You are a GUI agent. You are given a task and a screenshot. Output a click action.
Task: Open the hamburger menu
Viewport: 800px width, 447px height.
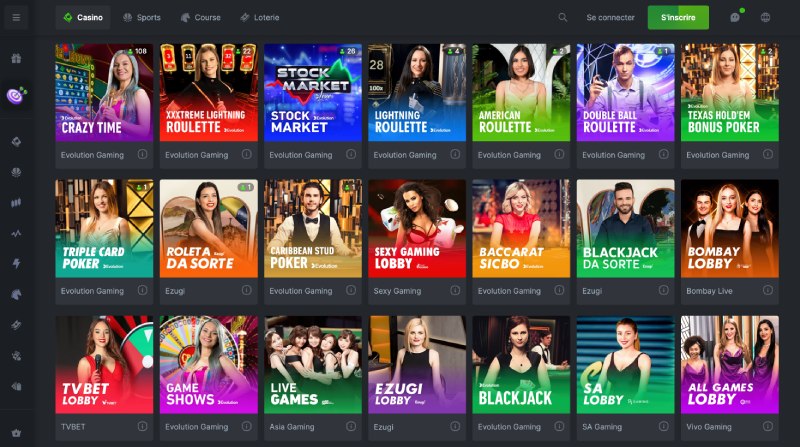coord(16,17)
